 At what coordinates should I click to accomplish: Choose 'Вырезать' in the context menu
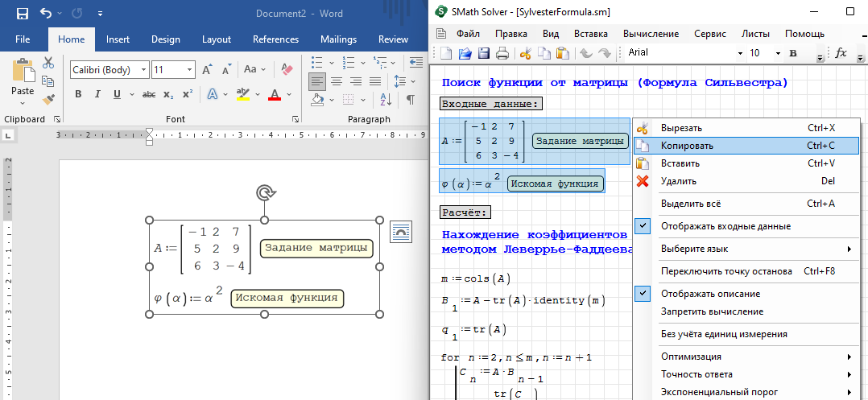746,128
